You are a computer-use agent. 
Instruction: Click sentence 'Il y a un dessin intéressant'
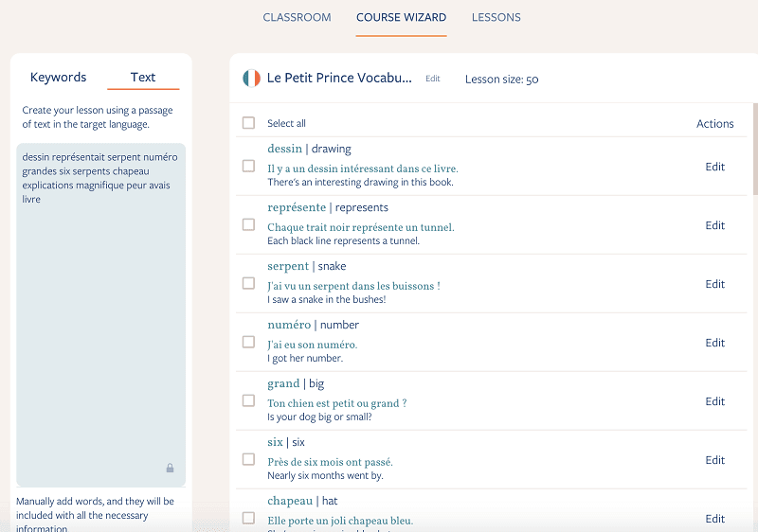tap(363, 168)
